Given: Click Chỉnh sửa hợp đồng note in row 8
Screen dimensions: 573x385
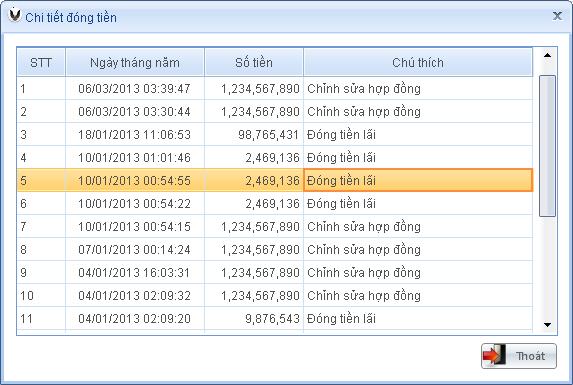Looking at the screenshot, I should point(418,249).
